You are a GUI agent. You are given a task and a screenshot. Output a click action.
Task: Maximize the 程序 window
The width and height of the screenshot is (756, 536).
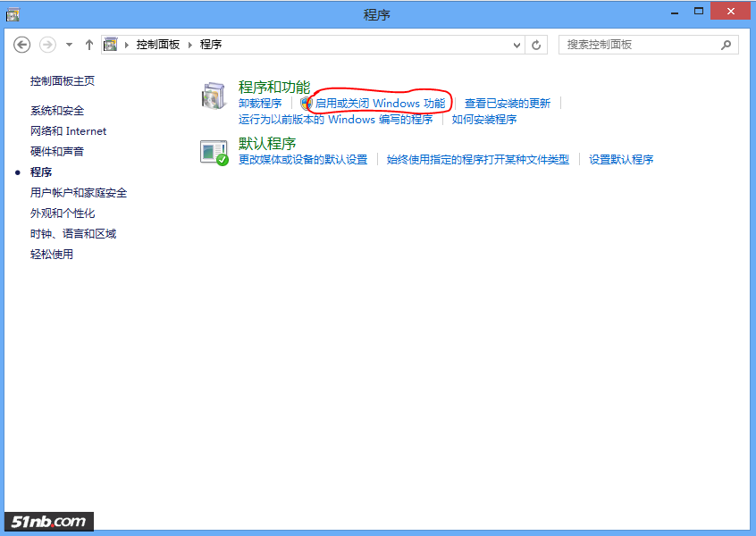(x=699, y=12)
